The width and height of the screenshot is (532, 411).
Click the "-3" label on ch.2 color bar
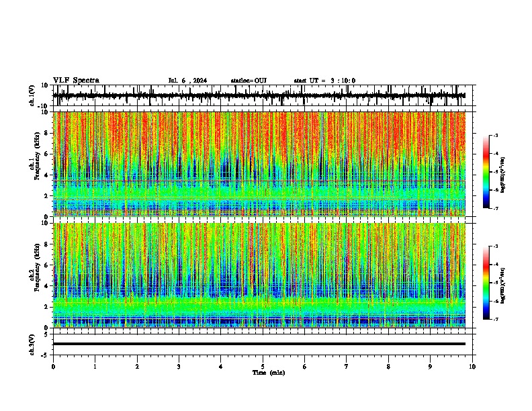click(496, 246)
